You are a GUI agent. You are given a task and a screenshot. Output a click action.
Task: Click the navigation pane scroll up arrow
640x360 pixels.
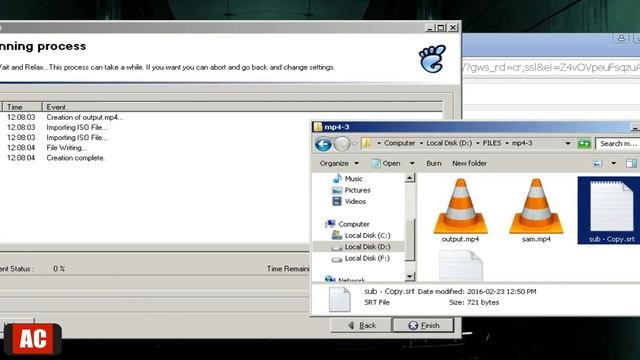tap(410, 178)
